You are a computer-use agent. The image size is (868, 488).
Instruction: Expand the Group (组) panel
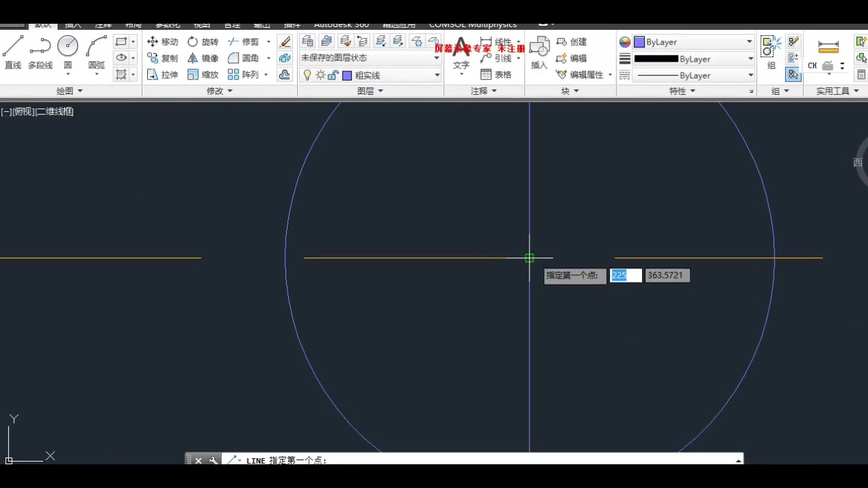point(781,91)
